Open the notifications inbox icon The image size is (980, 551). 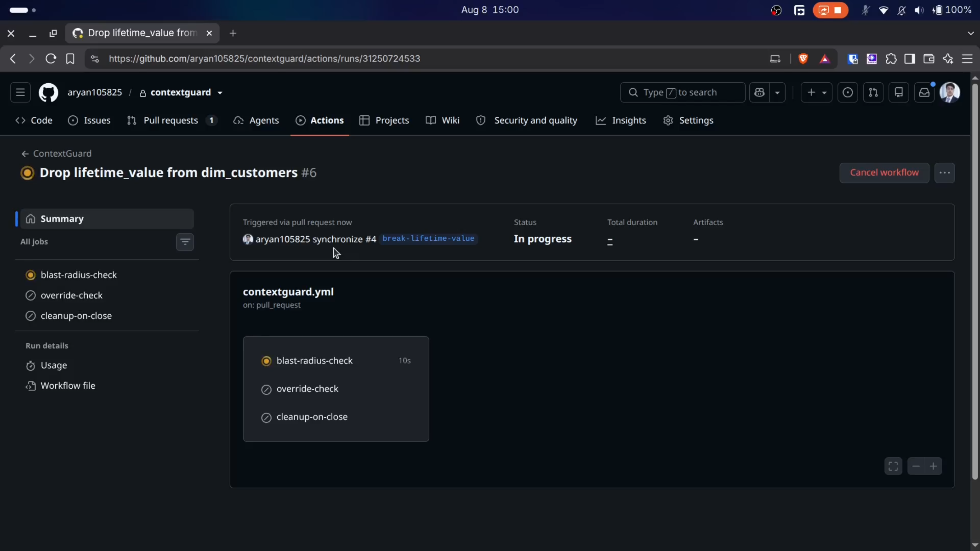[x=924, y=92]
